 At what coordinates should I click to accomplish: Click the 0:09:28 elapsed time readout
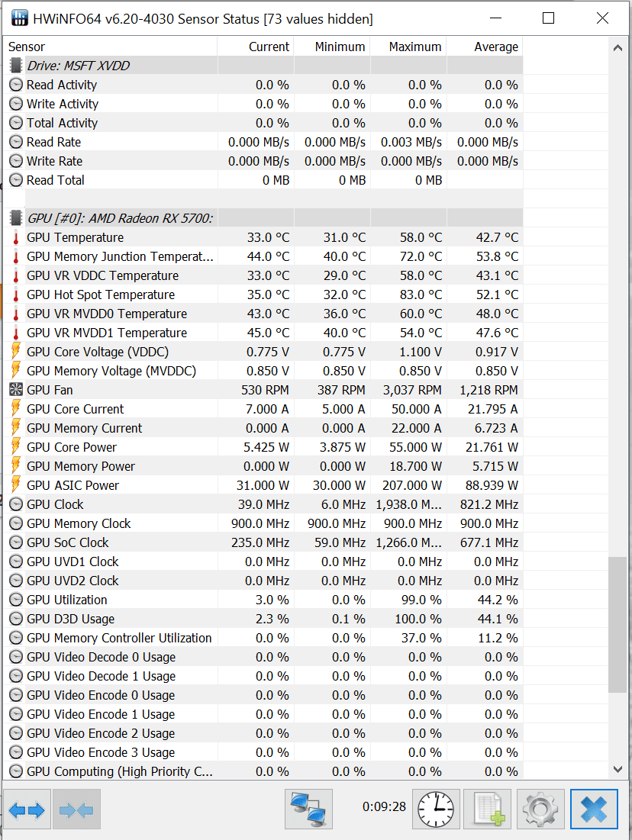coord(385,806)
